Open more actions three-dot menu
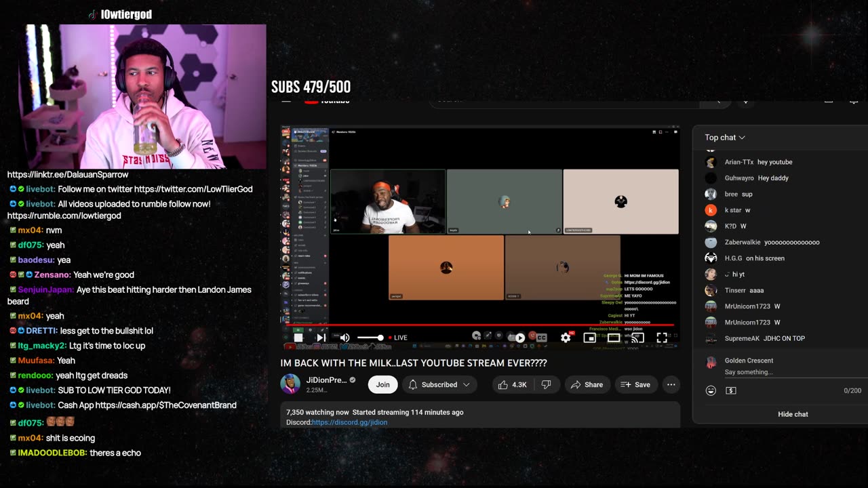The height and width of the screenshot is (488, 868). (671, 384)
